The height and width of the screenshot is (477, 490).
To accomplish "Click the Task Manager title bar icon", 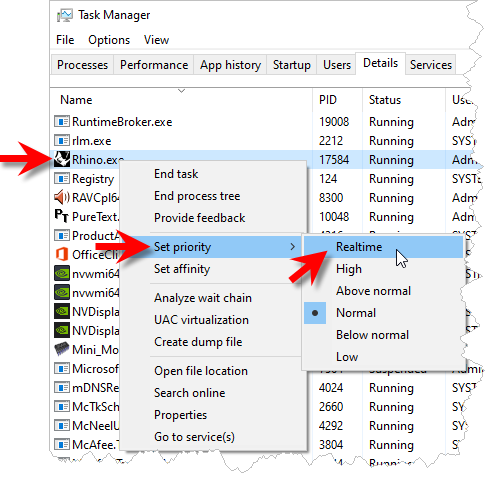I will pyautogui.click(x=64, y=15).
